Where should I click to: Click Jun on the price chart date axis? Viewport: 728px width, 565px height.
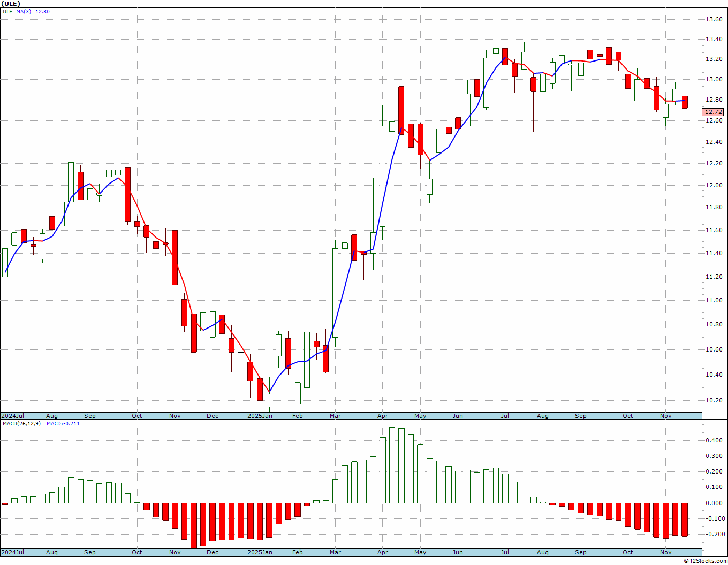[458, 416]
